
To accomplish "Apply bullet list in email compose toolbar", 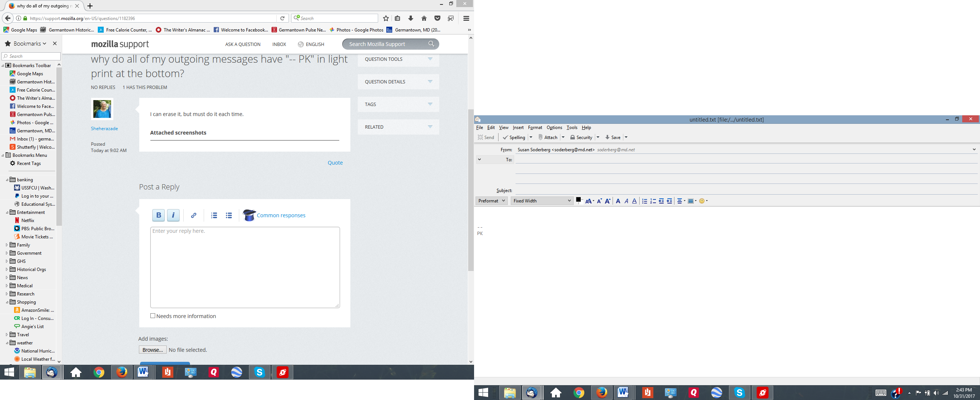I will click(x=644, y=201).
